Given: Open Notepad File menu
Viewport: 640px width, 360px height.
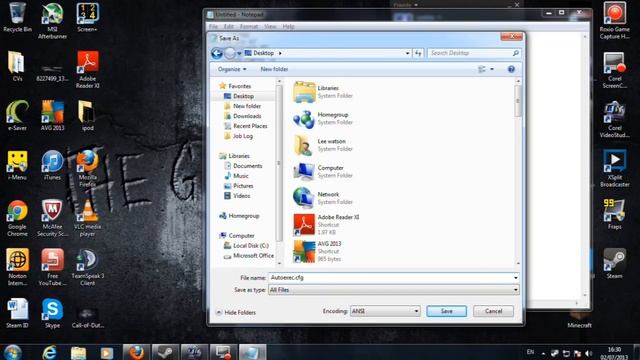Looking at the screenshot, I should pyautogui.click(x=213, y=27).
